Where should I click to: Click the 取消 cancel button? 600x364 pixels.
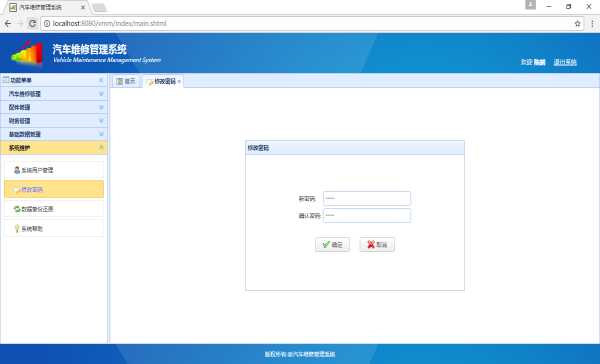tap(377, 245)
